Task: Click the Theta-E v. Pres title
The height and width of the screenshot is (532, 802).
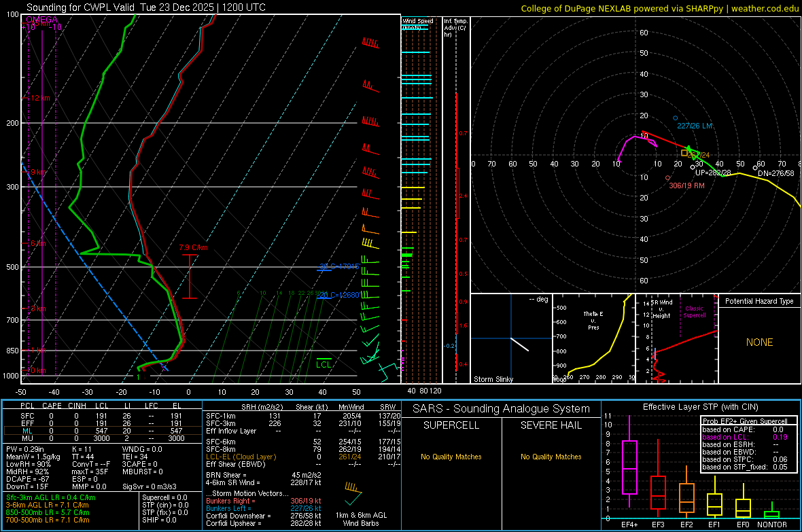Action: [x=593, y=320]
